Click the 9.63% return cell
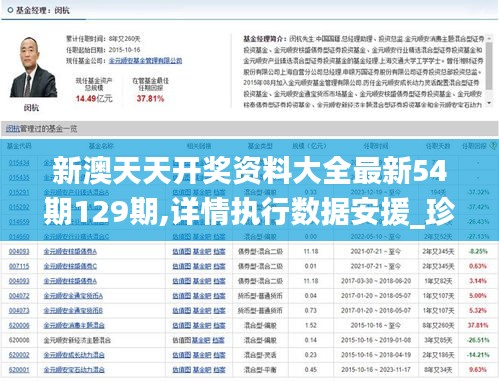 [x=478, y=370]
